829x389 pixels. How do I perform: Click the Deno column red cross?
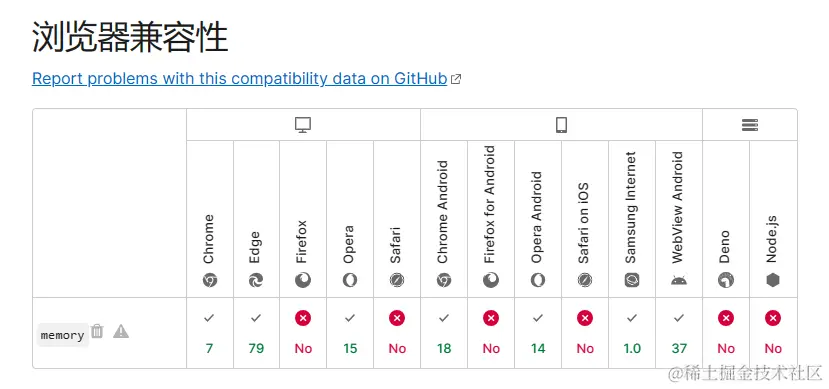[x=726, y=318]
